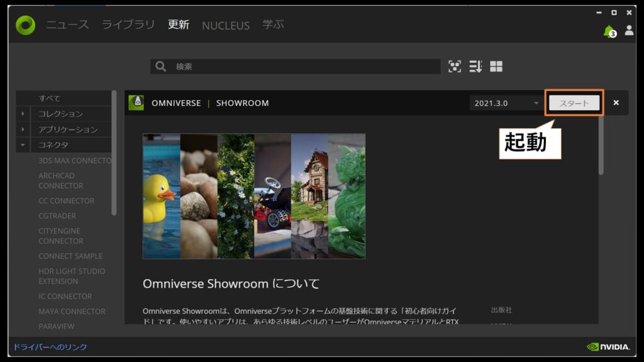Click the スタート button

click(x=574, y=103)
